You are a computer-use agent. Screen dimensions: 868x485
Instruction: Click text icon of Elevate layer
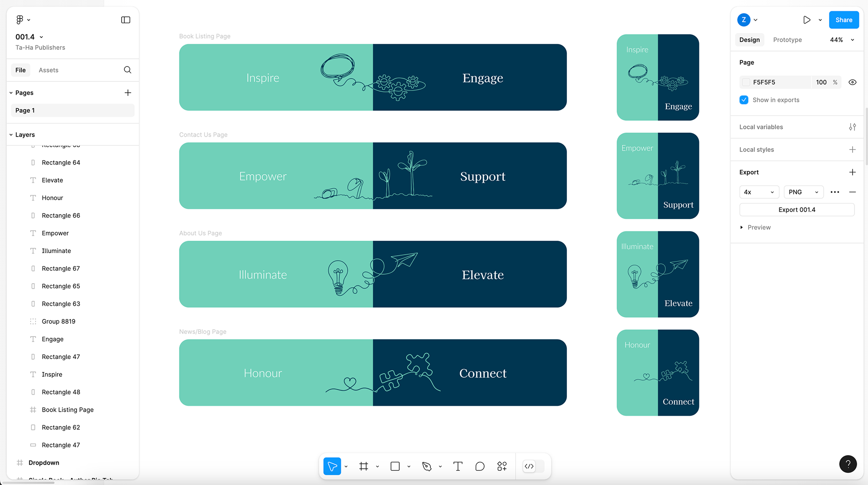(x=33, y=180)
